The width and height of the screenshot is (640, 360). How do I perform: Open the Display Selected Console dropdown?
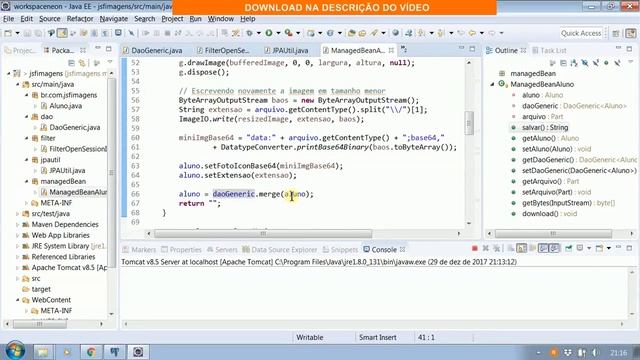coord(589,248)
